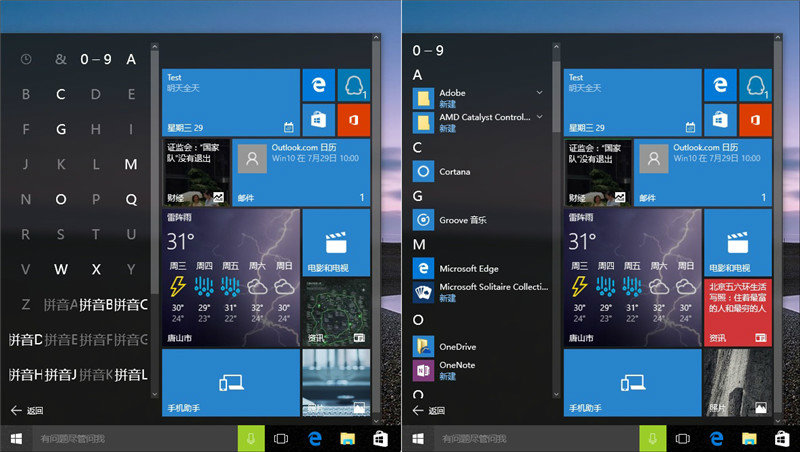Screen dimensions: 800x452
Task: Click scrollbar down arrow of alphabetical app list
Action: (556, 394)
